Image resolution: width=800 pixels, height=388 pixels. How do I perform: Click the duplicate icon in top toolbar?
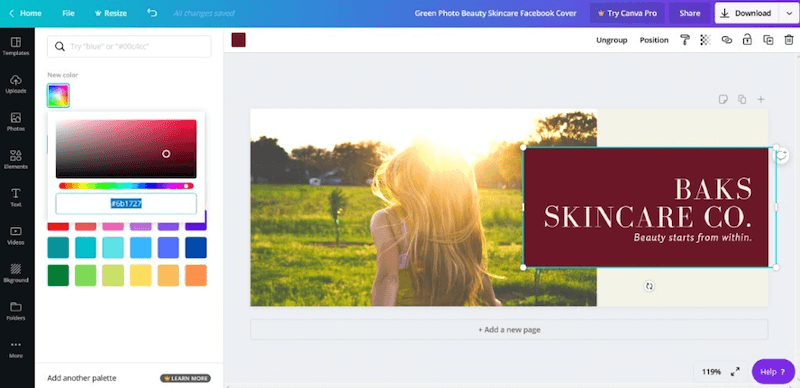768,40
